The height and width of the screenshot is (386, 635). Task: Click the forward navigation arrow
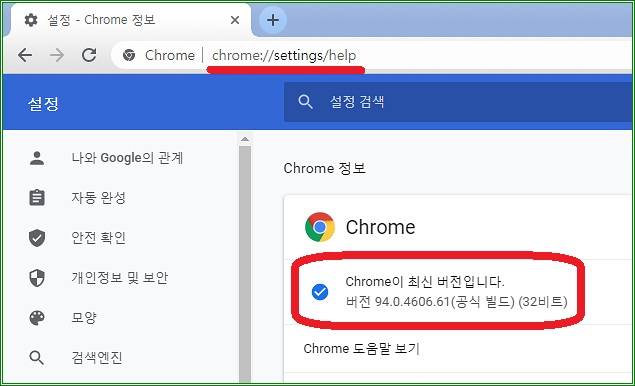coord(57,55)
